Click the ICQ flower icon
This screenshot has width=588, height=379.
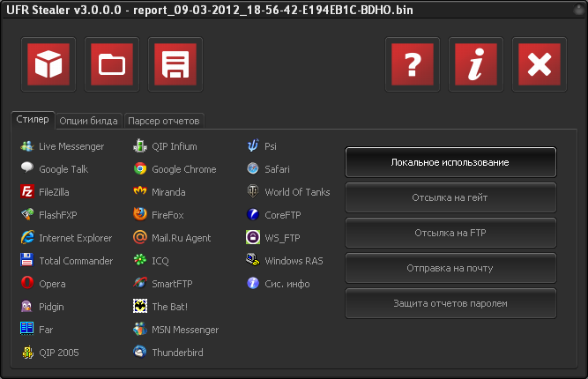pyautogui.click(x=140, y=260)
